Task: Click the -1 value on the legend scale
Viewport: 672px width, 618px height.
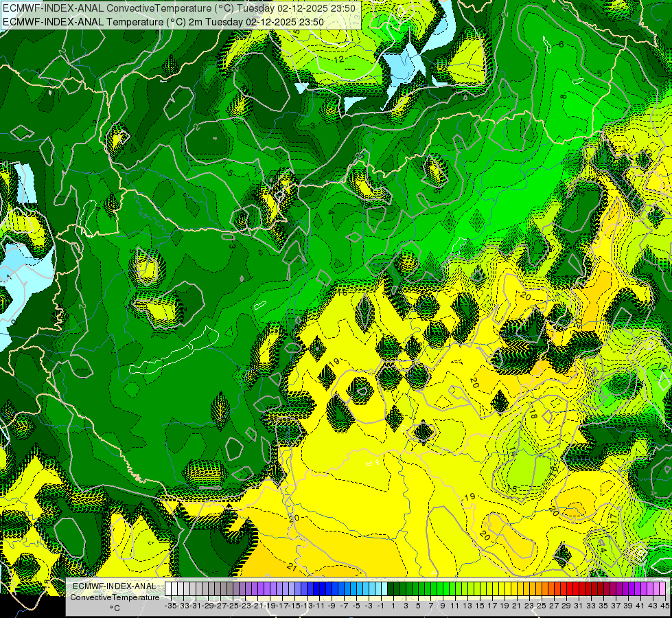Action: pos(380,606)
